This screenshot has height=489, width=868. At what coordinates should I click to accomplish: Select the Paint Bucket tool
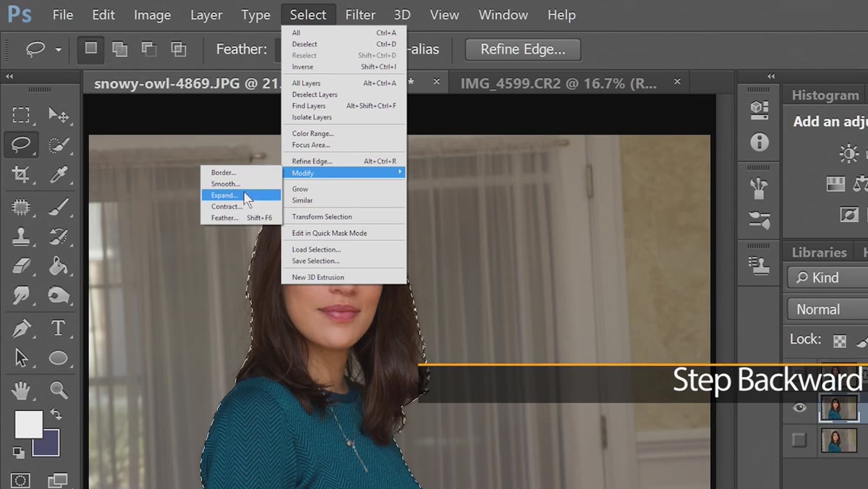(x=59, y=266)
